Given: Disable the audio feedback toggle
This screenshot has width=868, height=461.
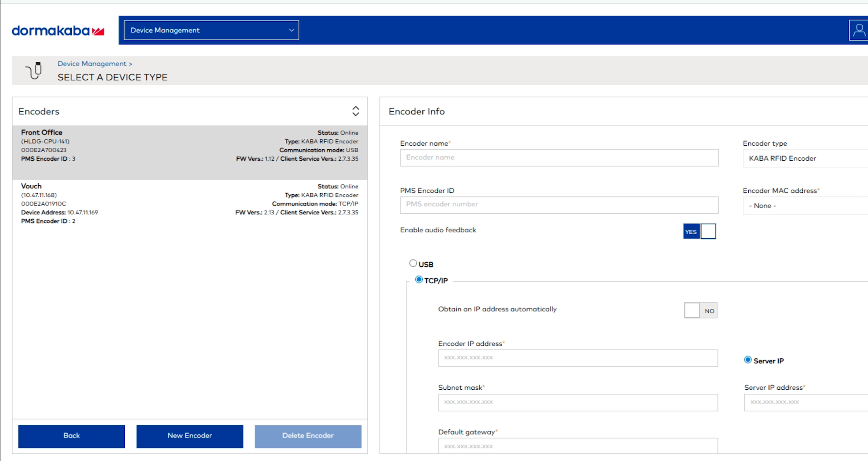Looking at the screenshot, I should click(x=708, y=231).
